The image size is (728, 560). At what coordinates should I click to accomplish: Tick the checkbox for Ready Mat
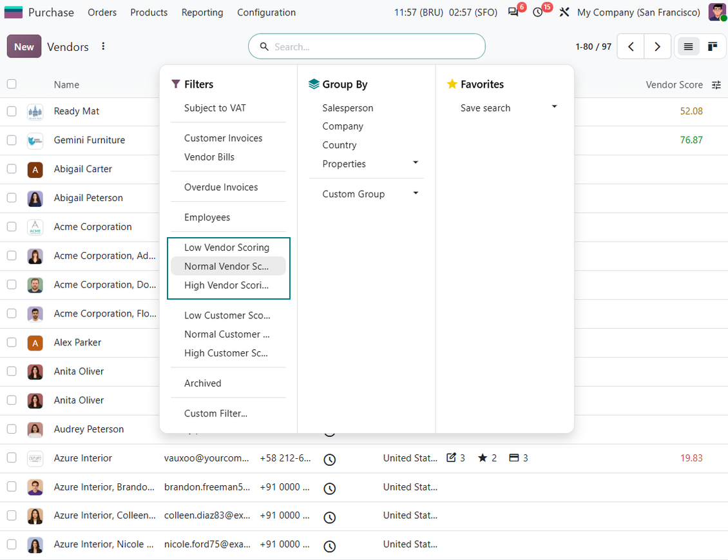tap(12, 111)
